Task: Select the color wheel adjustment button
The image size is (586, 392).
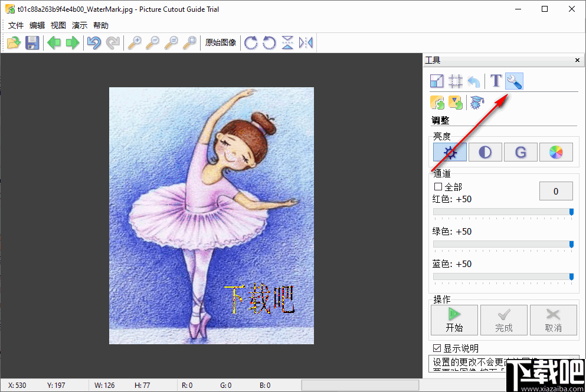Action: (556, 152)
